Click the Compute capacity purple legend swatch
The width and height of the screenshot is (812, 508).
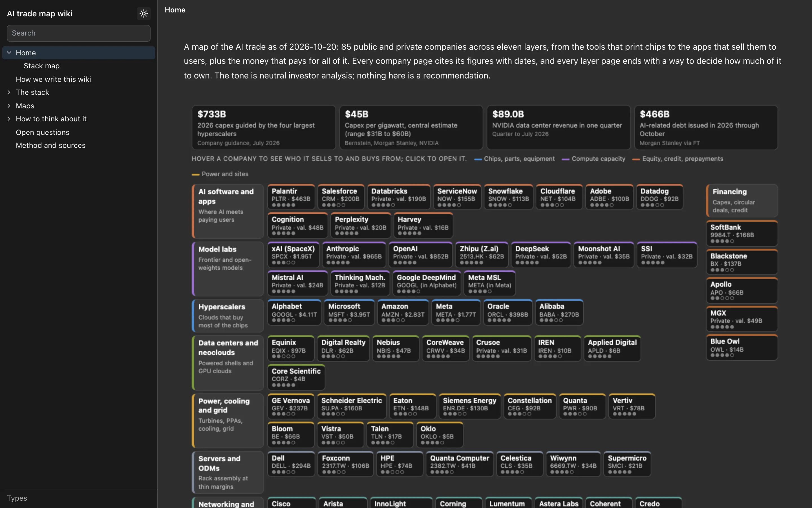pyautogui.click(x=566, y=159)
